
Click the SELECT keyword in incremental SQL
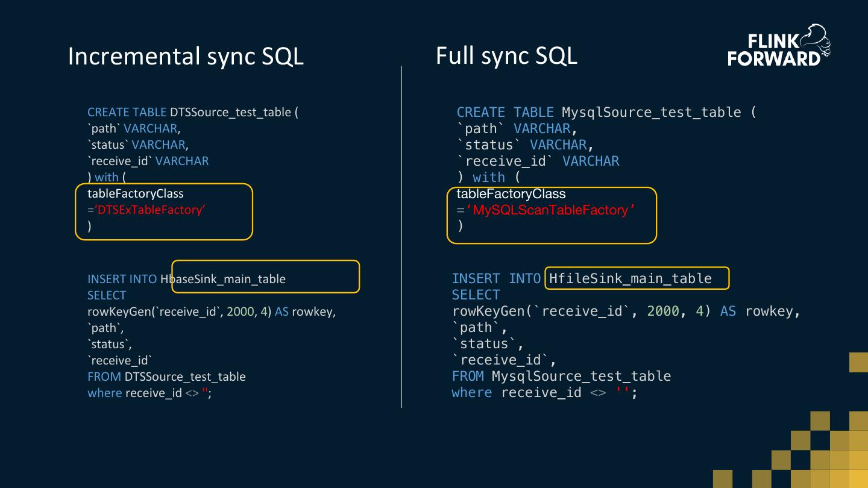click(107, 295)
